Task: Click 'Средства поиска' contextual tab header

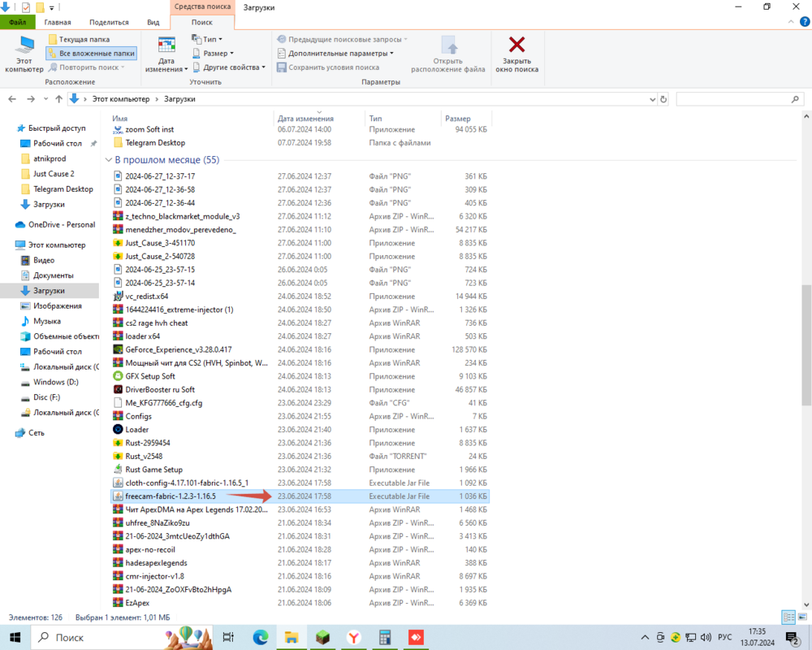Action: coord(202,6)
